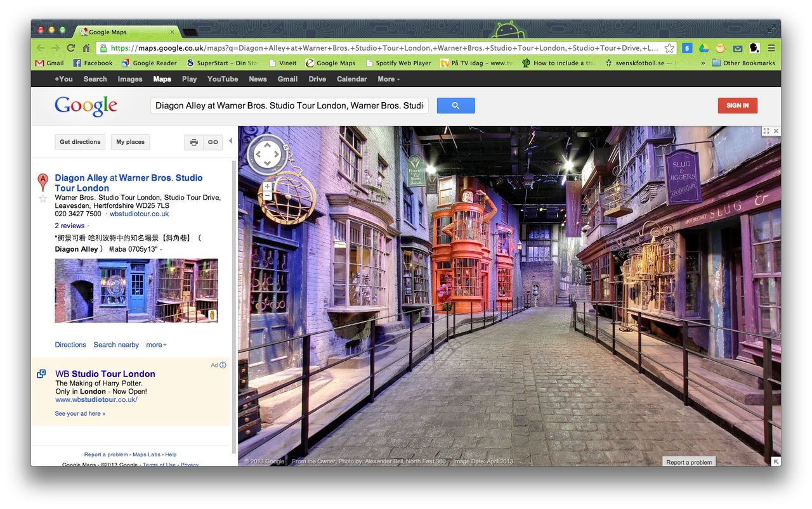Click the red A map marker
The height and width of the screenshot is (509, 812).
pos(43,182)
